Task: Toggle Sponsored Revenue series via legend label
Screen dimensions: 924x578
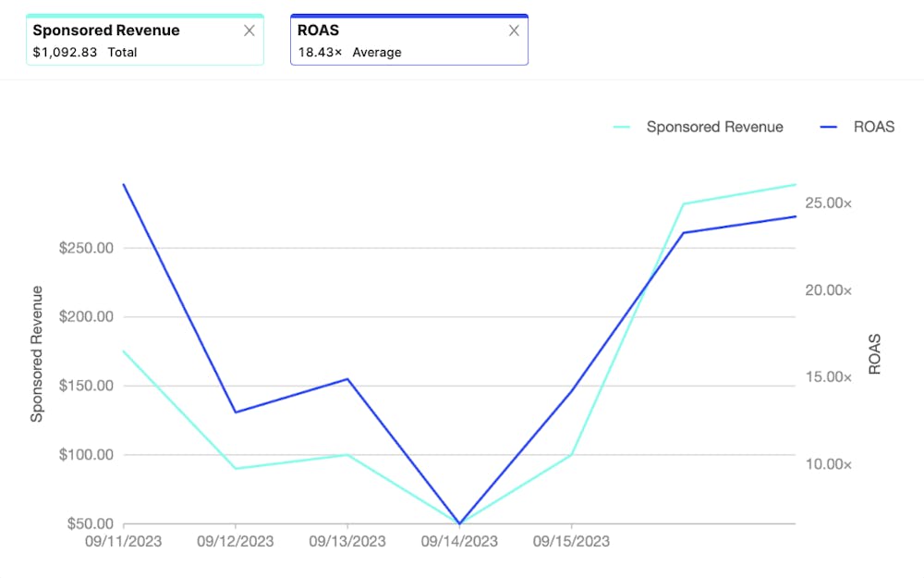Action: (x=714, y=127)
